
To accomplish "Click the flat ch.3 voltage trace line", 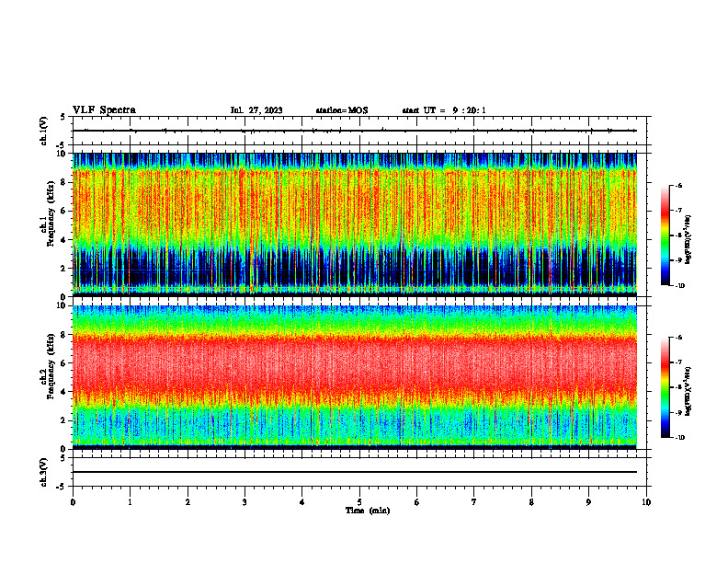I will pyautogui.click(x=354, y=472).
